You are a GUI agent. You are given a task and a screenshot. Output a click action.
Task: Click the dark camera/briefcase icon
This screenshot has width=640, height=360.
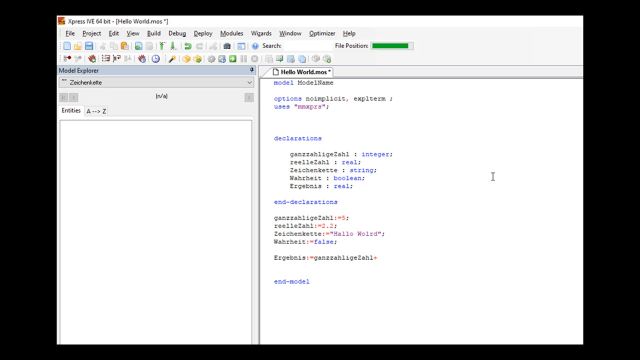point(227,46)
